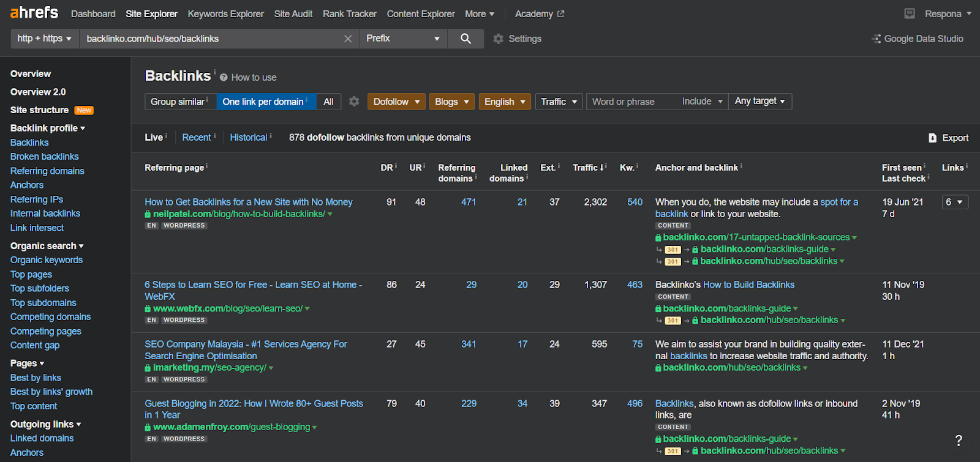
Task: Sort by the First seen column header
Action: point(902,167)
